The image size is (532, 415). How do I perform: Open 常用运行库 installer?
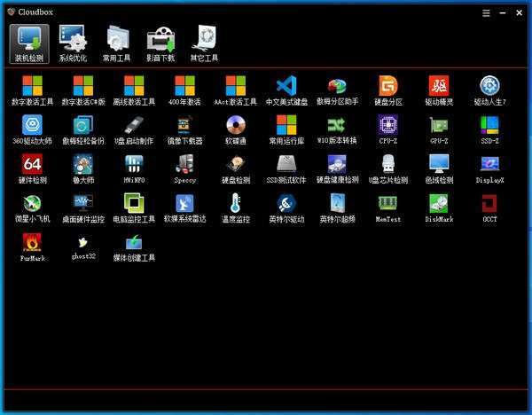pyautogui.click(x=286, y=129)
